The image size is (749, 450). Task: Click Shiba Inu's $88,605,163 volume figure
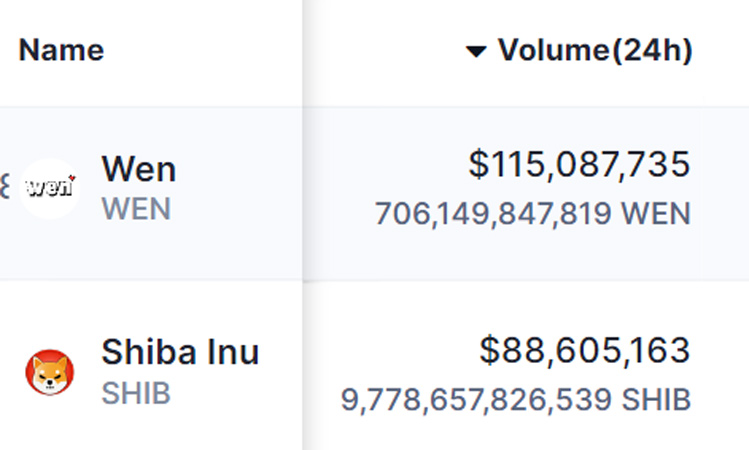point(585,351)
